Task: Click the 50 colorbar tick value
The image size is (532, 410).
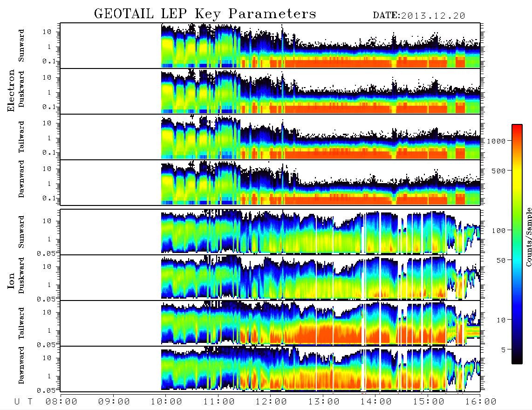Action: point(501,260)
